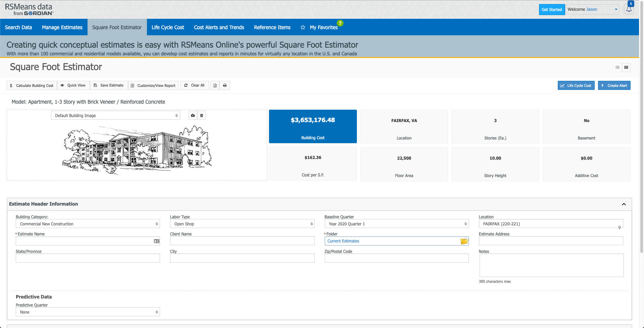Click the Get Started button

[552, 9]
